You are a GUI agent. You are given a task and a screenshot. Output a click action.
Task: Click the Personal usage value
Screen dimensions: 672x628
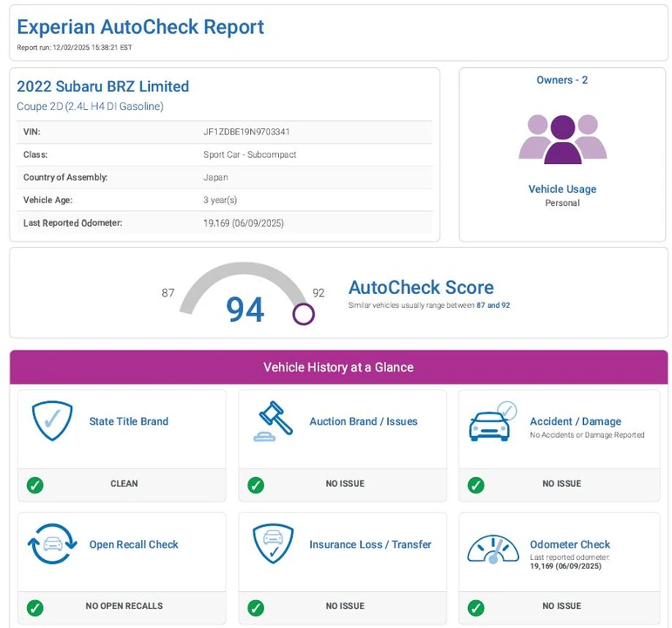point(562,203)
